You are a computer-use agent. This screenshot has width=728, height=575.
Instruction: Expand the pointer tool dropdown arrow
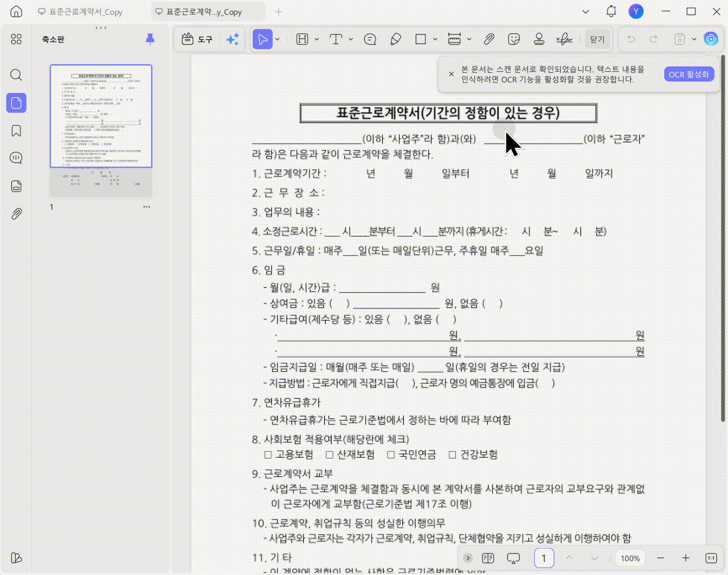tap(278, 40)
